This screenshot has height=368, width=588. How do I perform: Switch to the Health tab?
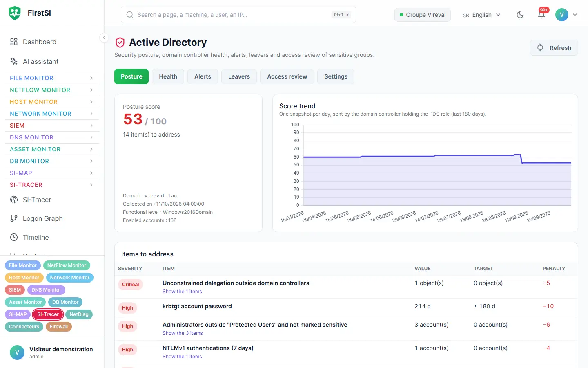[x=168, y=76]
